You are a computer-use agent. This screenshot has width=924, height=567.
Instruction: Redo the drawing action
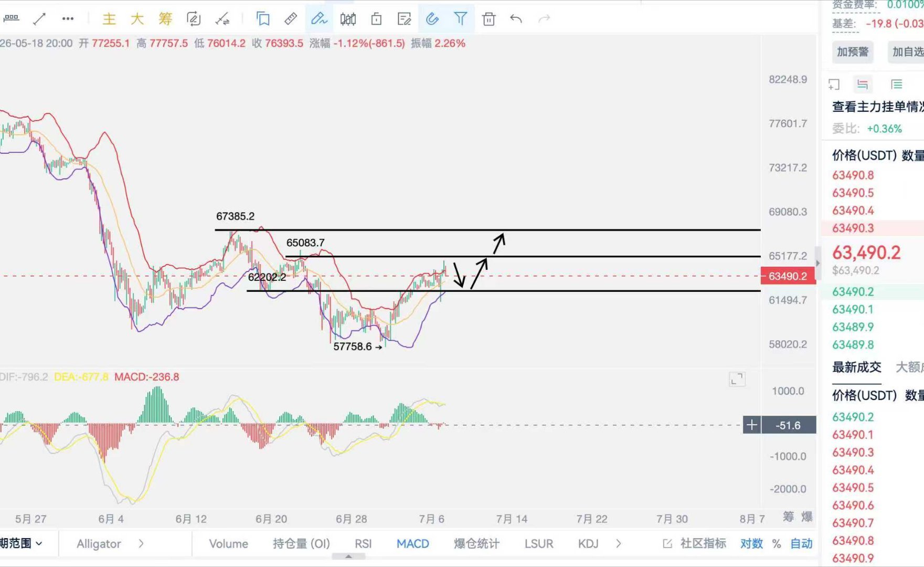545,19
